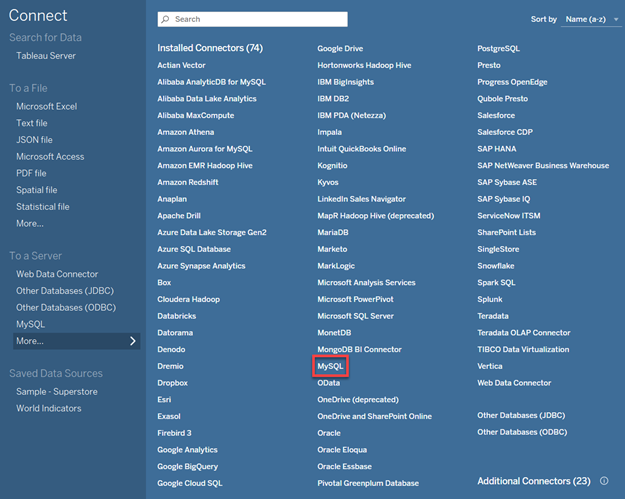This screenshot has width=625, height=499.
Task: Choose JSON file in the sidebar
Action: coord(34,140)
